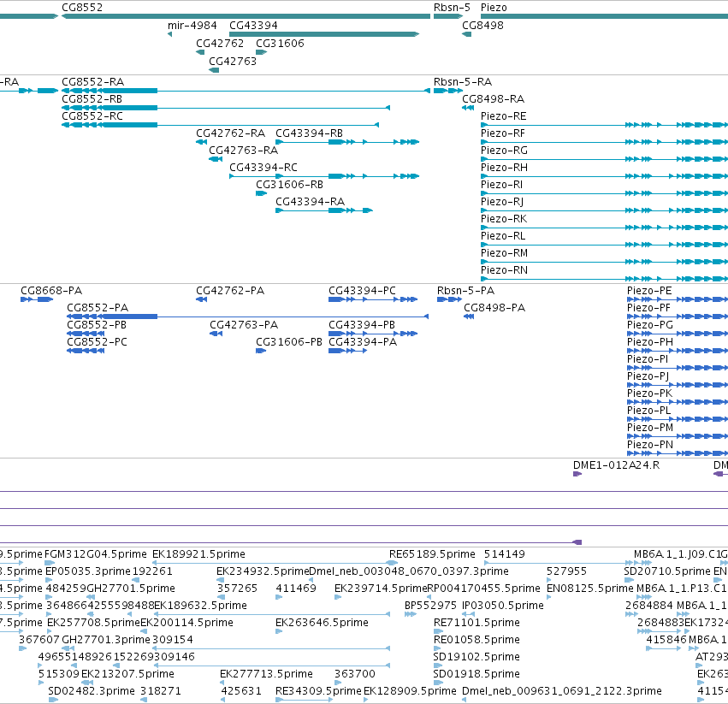Click cDNA RE34309.5prime

pyautogui.click(x=318, y=691)
